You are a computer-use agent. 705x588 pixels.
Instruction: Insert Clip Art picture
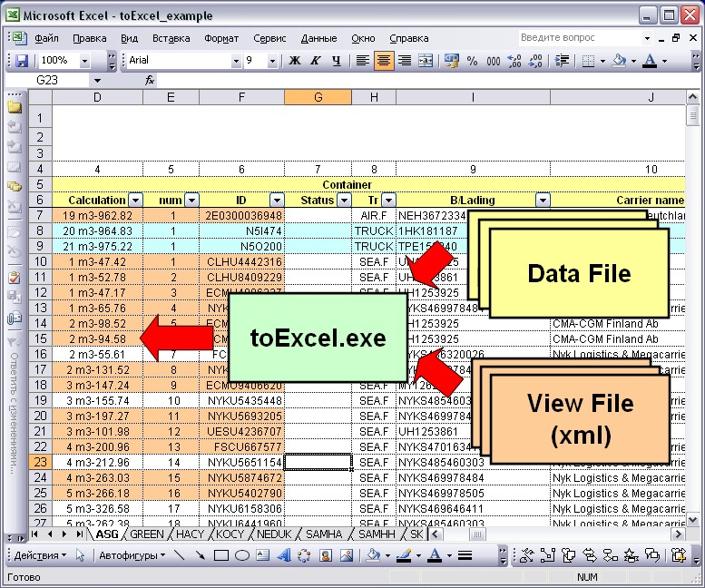[x=326, y=555]
